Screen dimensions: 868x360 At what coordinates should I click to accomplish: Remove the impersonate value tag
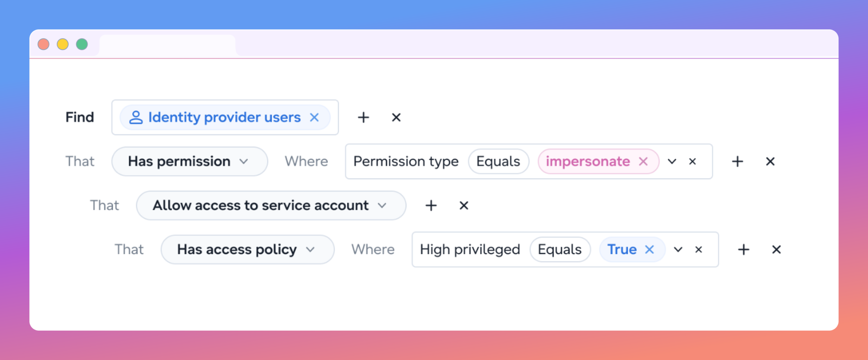(643, 161)
